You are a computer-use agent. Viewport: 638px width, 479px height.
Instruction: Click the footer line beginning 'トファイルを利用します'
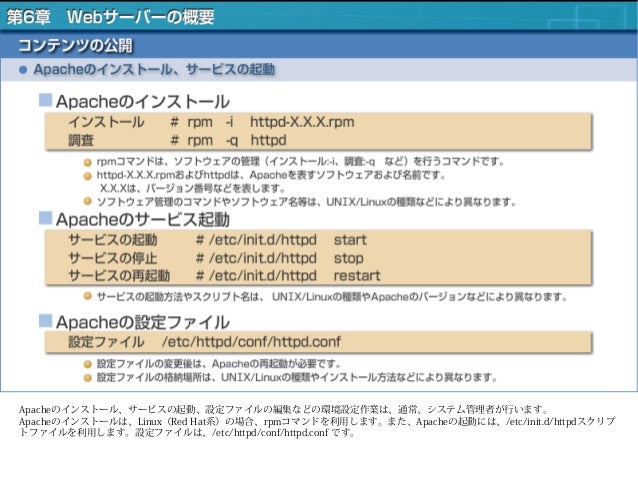(x=187, y=433)
